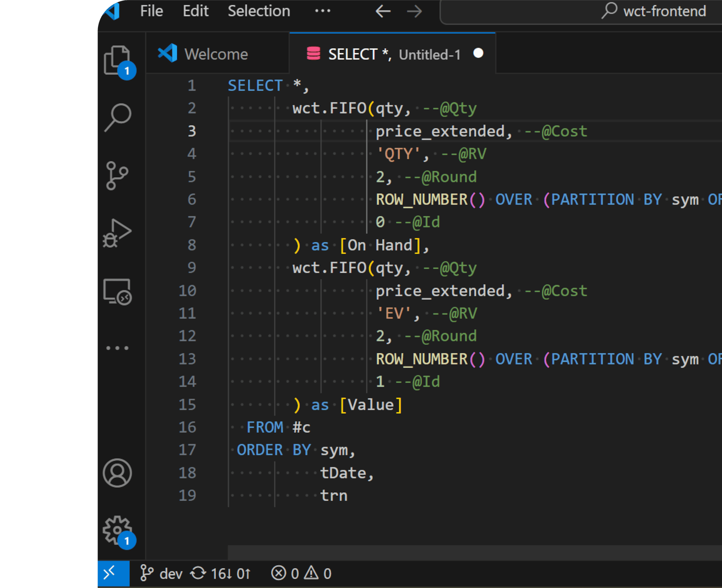This screenshot has width=722, height=588.
Task: Go back with navigation arrow
Action: tap(383, 11)
